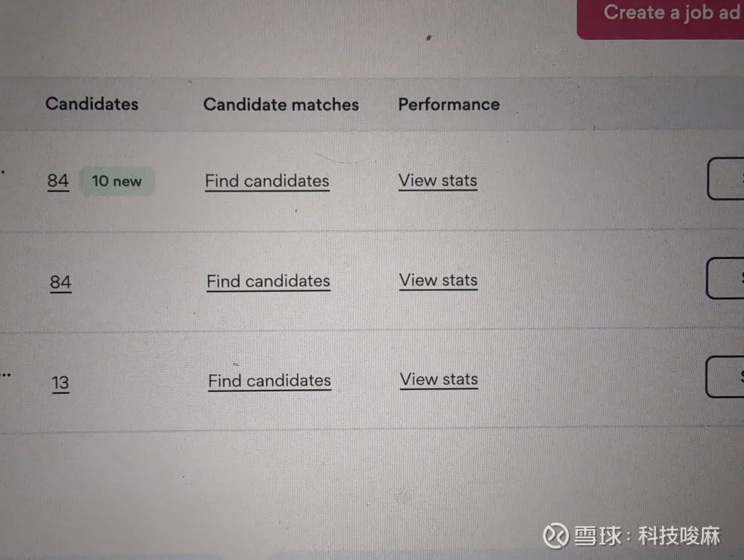View stats for the third job row
This screenshot has height=560, width=744.
[x=439, y=380]
